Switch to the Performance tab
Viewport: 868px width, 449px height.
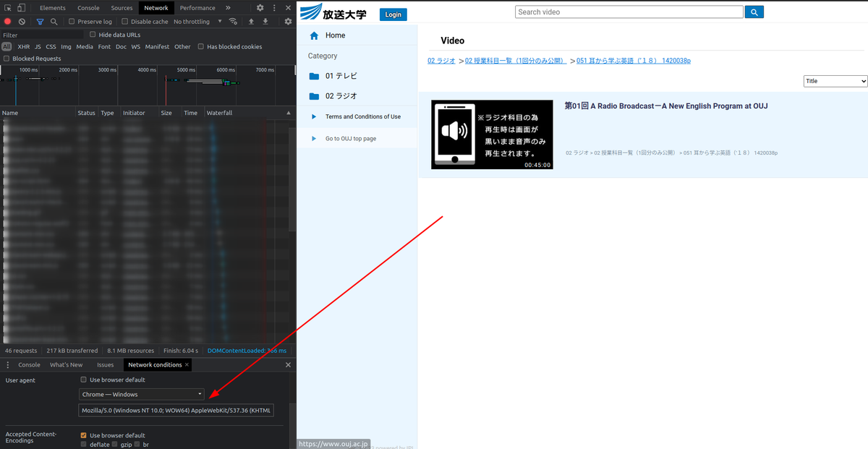[197, 8]
